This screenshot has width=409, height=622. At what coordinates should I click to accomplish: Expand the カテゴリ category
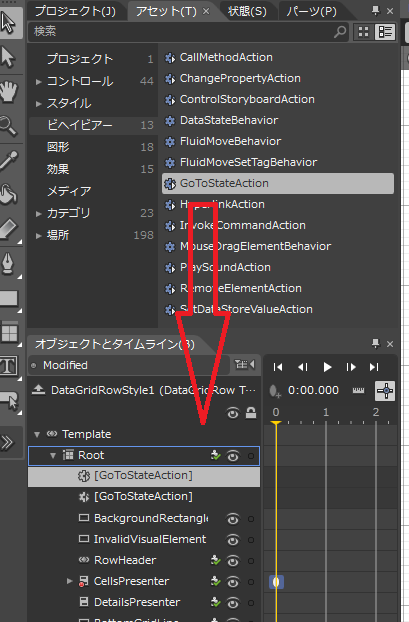click(38, 214)
